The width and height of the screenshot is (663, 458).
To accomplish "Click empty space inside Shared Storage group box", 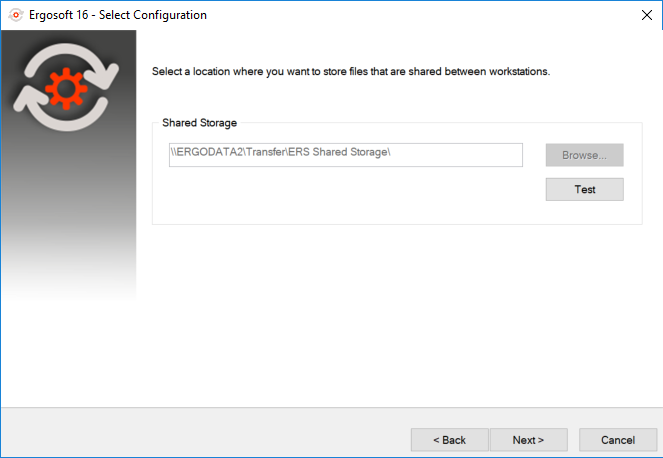I will pos(338,197).
